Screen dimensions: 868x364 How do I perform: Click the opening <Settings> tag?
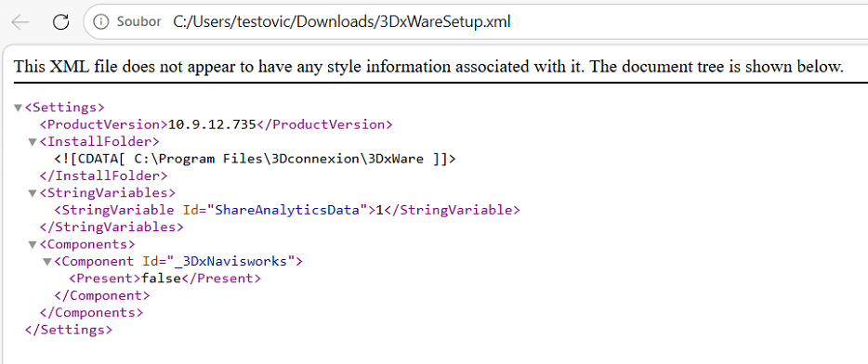click(x=65, y=108)
